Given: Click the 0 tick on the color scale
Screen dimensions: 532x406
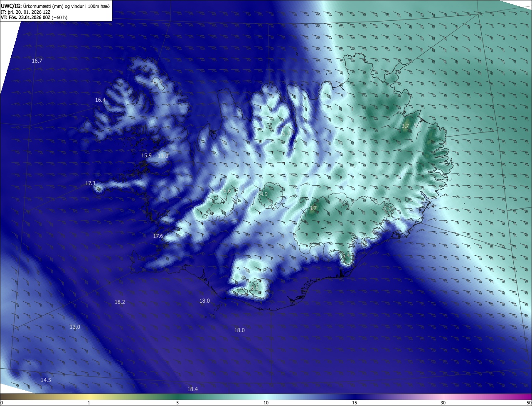Looking at the screenshot, I should pos(2,403).
